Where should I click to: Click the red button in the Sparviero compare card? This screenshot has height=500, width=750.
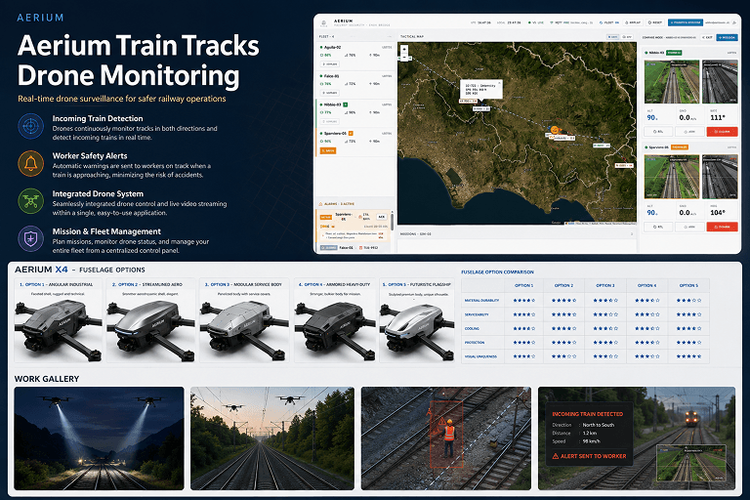pos(722,226)
